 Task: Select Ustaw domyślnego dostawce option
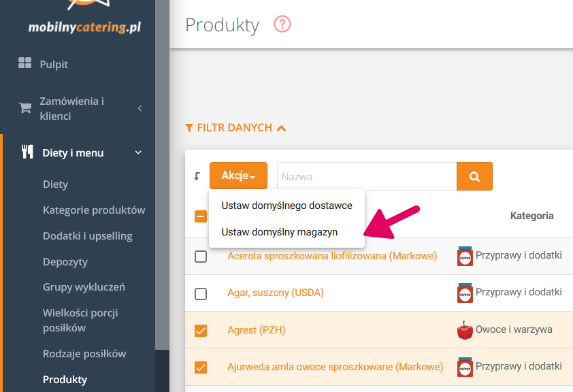[x=286, y=205]
